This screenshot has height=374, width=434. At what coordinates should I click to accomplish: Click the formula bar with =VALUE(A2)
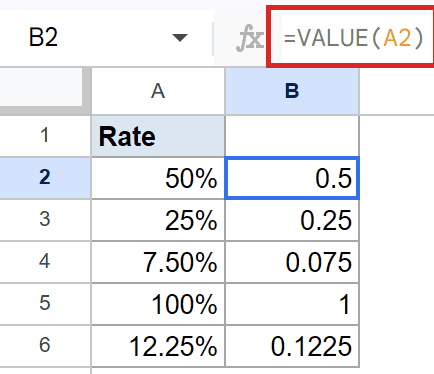353,38
